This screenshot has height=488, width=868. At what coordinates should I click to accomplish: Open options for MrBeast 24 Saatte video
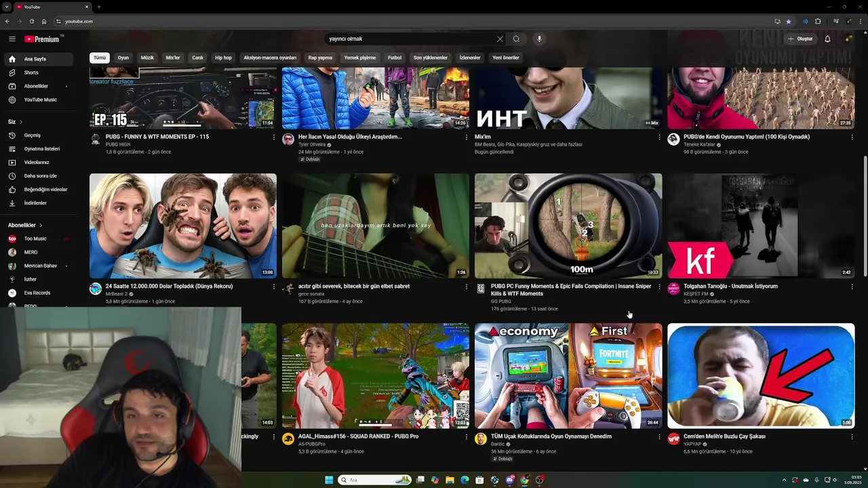(274, 287)
